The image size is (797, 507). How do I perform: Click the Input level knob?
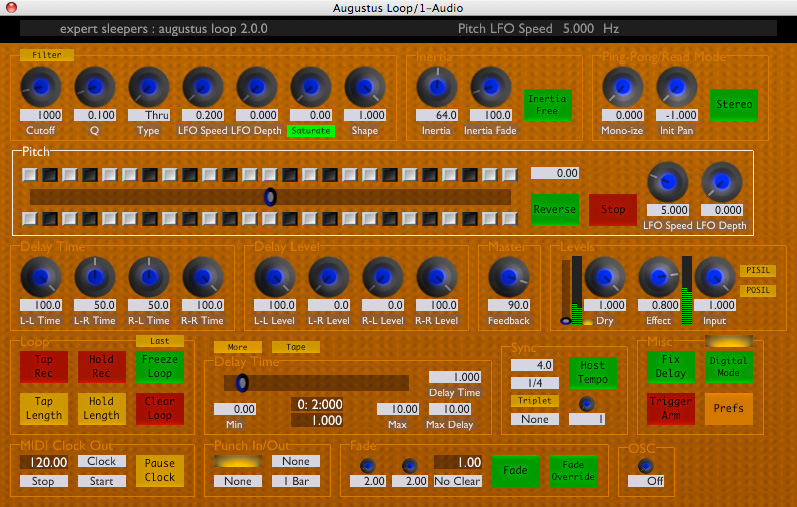[x=715, y=277]
